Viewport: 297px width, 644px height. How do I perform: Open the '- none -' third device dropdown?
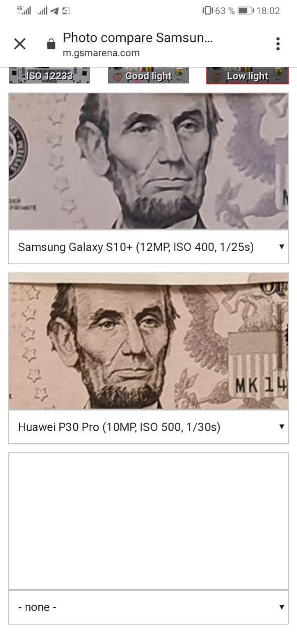pos(148,607)
